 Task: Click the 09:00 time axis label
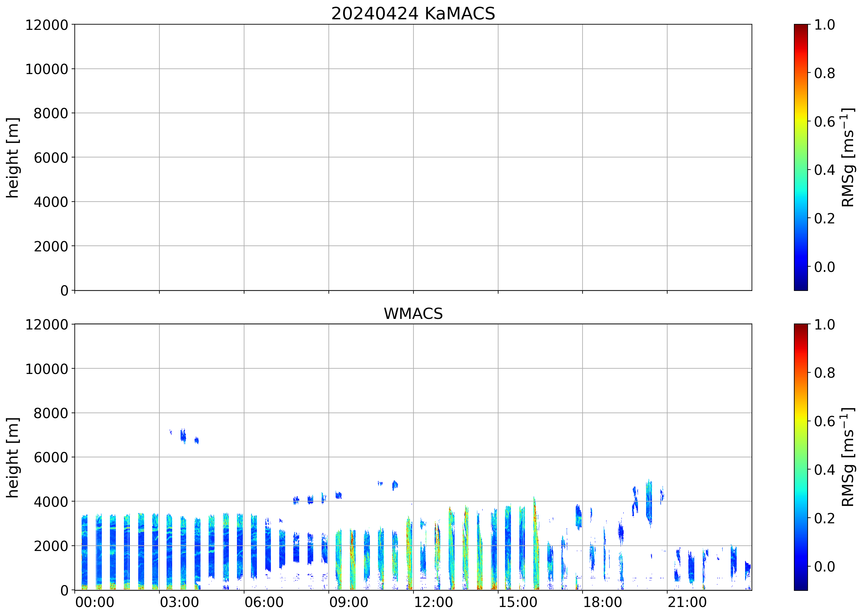click(x=348, y=602)
